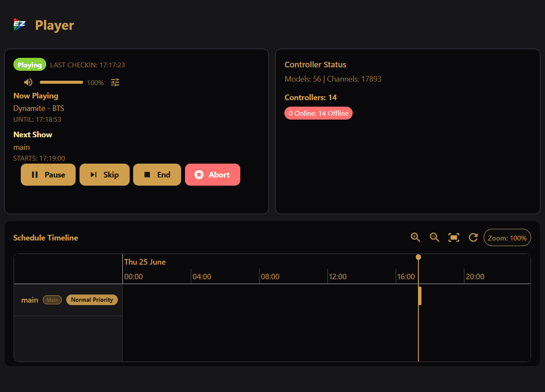Refresh the schedule timeline
The image size is (545, 392).
tap(473, 237)
